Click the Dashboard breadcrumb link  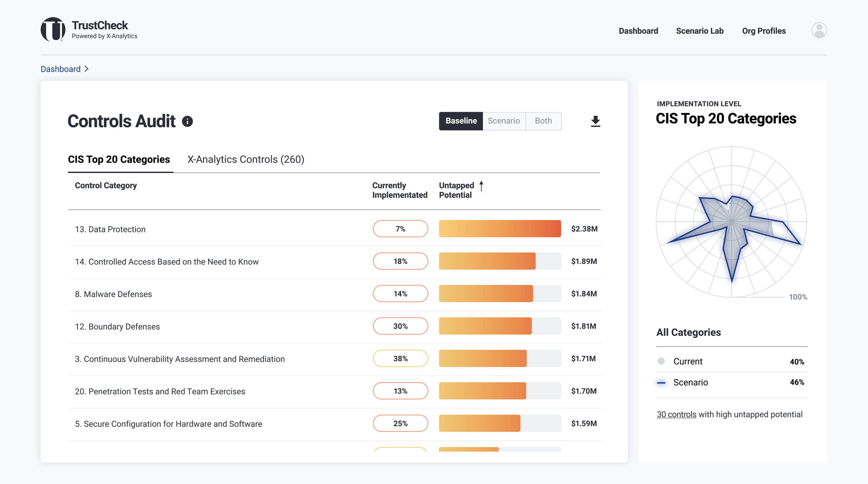[61, 69]
